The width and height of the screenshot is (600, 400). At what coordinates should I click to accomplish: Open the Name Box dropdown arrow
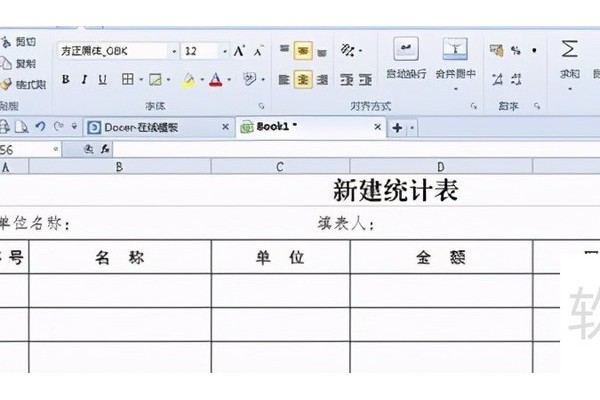coord(55,149)
